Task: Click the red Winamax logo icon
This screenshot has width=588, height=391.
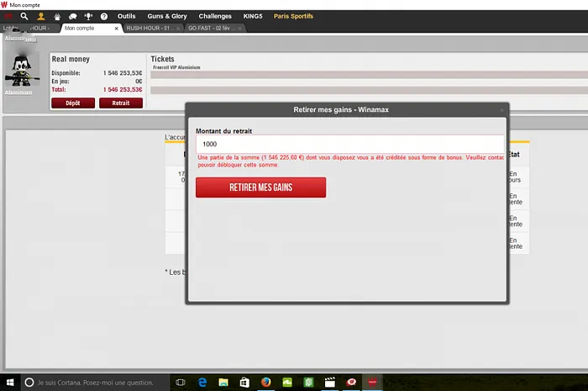Action: (8, 16)
